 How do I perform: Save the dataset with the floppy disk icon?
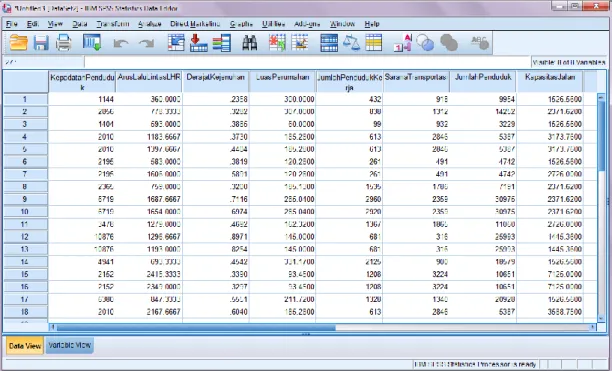pos(41,43)
